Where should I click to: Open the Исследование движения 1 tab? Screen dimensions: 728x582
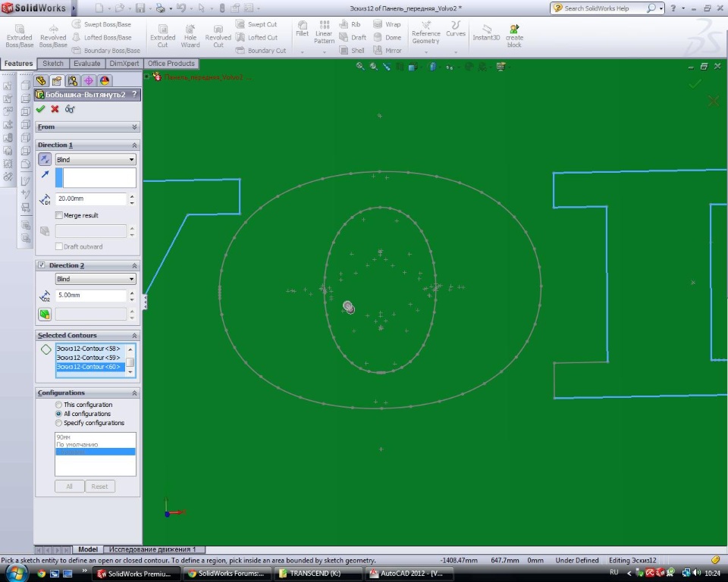click(152, 549)
